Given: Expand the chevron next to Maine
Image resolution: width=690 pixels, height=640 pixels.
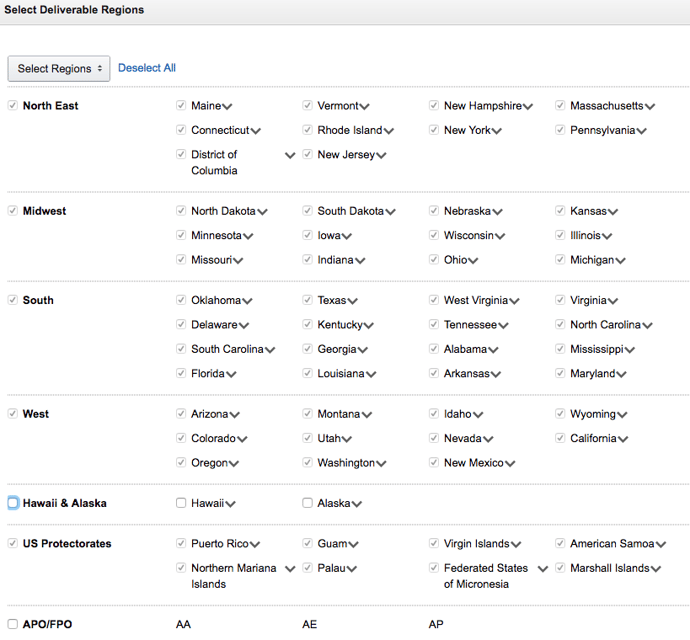Looking at the screenshot, I should (228, 107).
